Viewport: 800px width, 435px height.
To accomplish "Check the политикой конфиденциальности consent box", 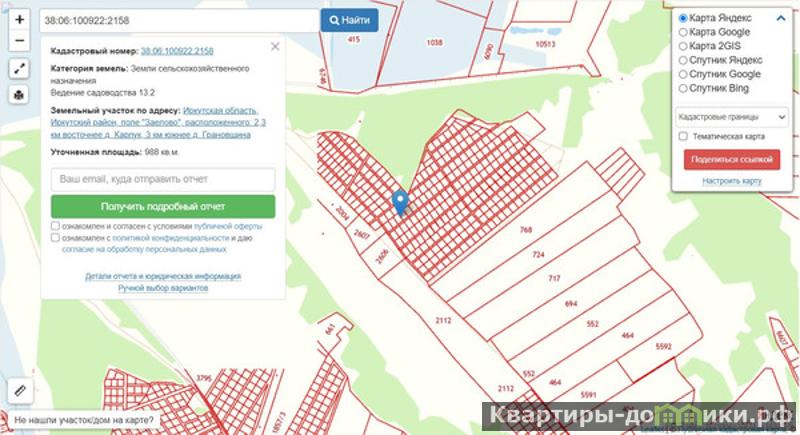I will [55, 239].
